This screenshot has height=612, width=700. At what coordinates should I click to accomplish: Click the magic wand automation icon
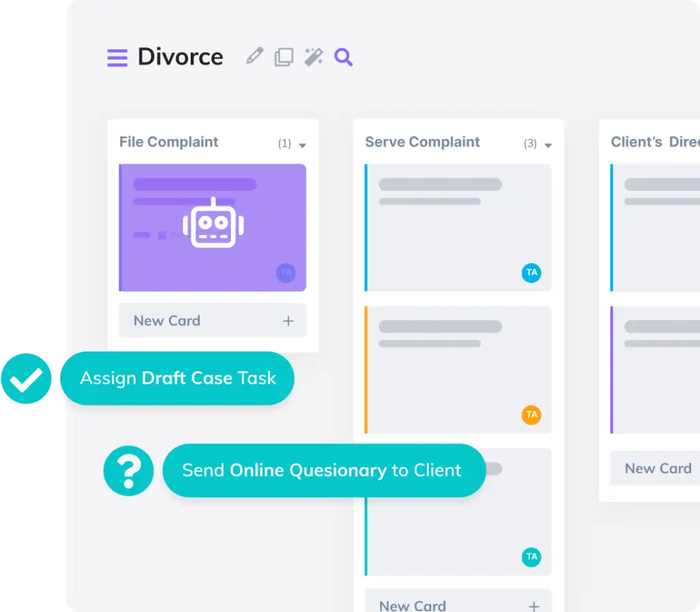(x=313, y=57)
